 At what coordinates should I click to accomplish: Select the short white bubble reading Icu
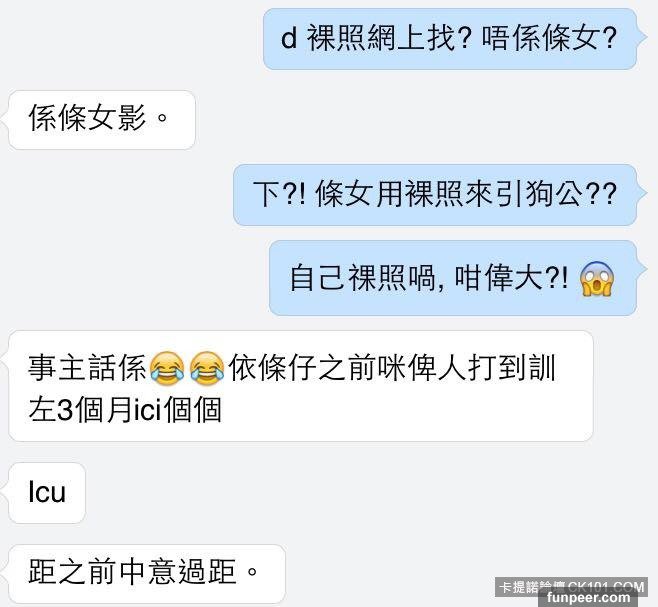coord(47,493)
